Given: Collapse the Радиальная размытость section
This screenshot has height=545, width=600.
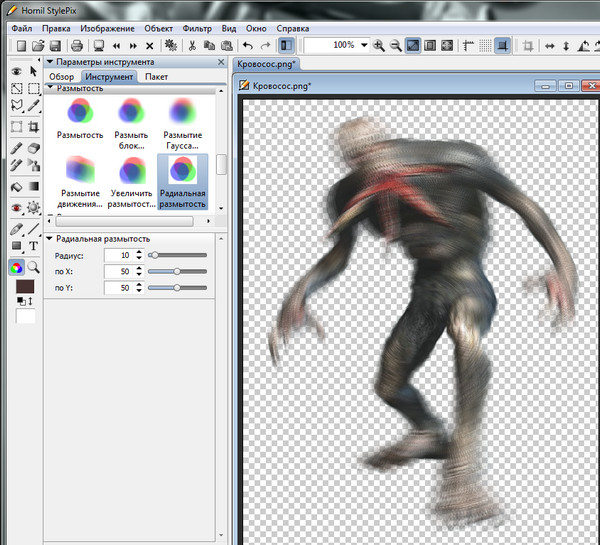Looking at the screenshot, I should [x=50, y=240].
